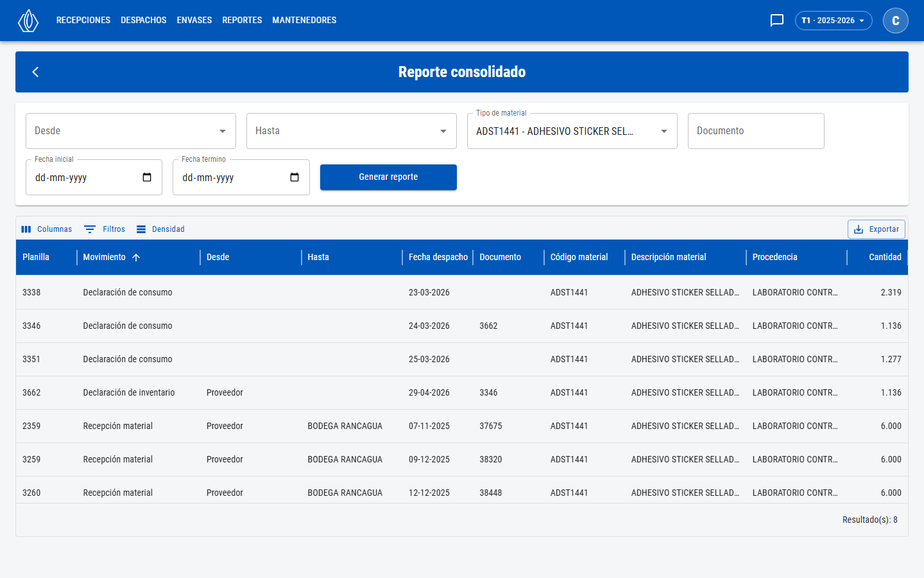Click date 12-12-2025 in the table

tap(429, 493)
